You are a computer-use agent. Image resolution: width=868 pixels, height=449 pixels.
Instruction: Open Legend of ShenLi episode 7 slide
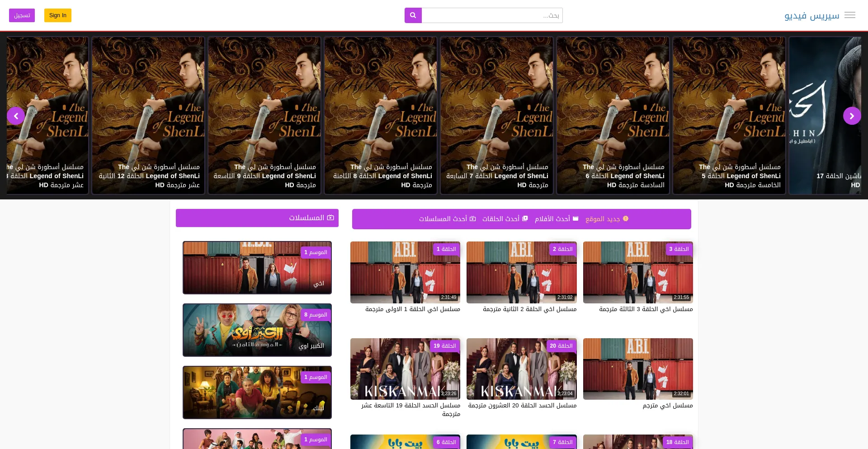pos(496,116)
